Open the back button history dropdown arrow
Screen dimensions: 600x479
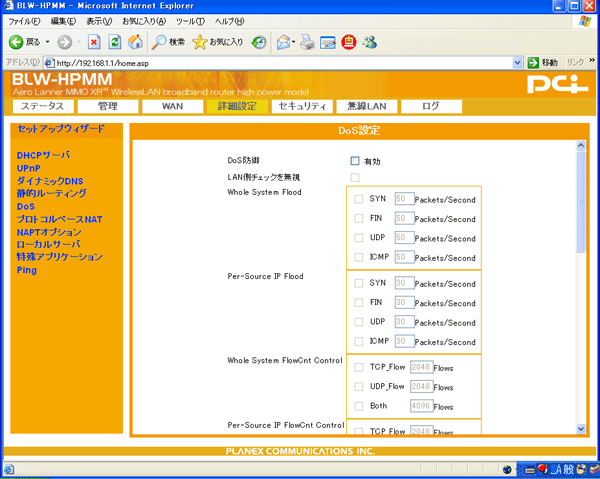47,42
